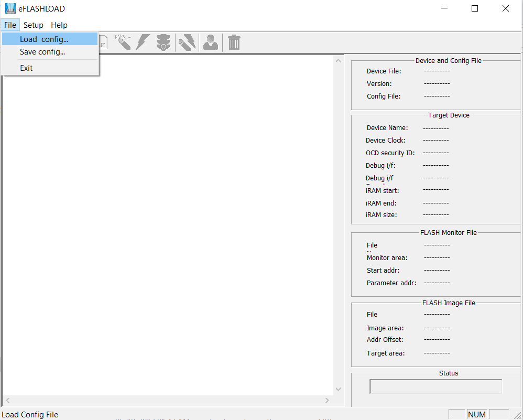523x420 pixels.
Task: Click the Load Config File status text
Action: pyautogui.click(x=30, y=415)
